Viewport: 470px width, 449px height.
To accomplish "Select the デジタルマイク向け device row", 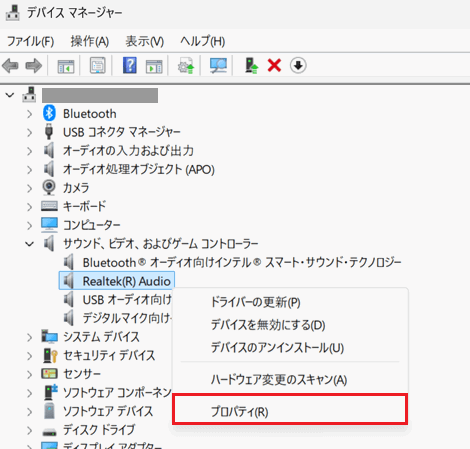I will tap(127, 318).
